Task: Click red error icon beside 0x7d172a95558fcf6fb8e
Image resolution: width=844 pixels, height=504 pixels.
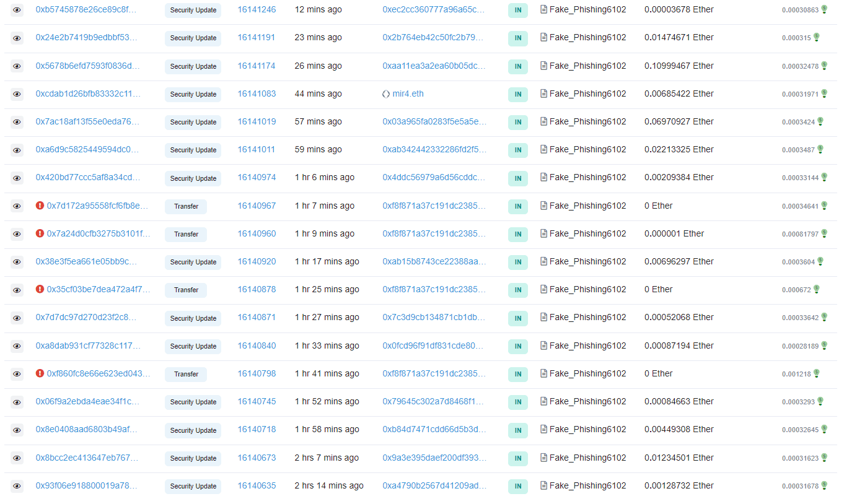Action: [40, 206]
